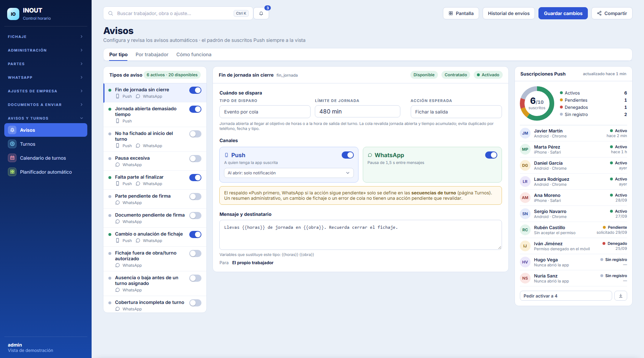Open Historial de envíos

pos(509,13)
